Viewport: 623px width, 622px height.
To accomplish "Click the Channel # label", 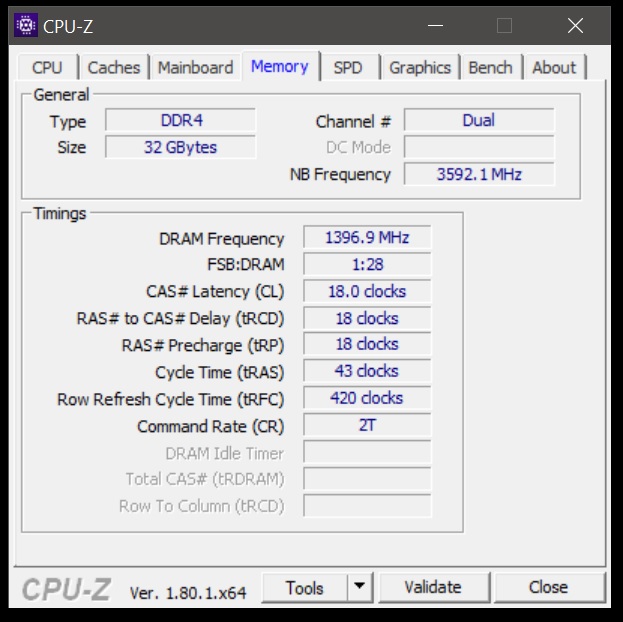I will [x=354, y=122].
